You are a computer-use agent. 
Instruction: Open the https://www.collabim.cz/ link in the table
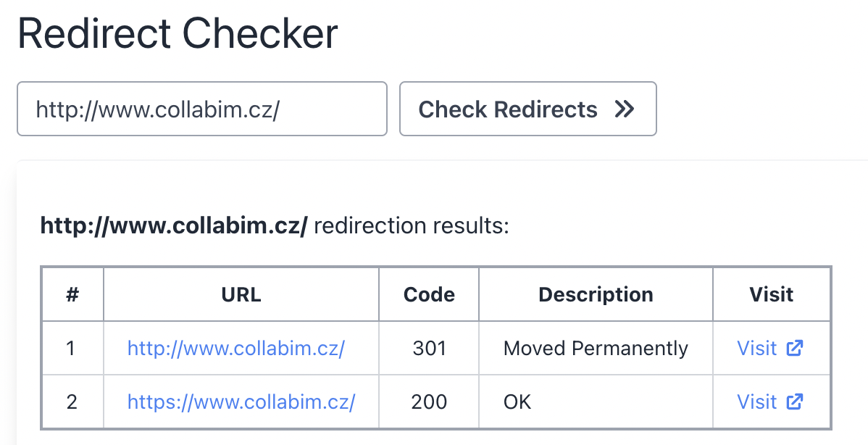click(x=241, y=402)
